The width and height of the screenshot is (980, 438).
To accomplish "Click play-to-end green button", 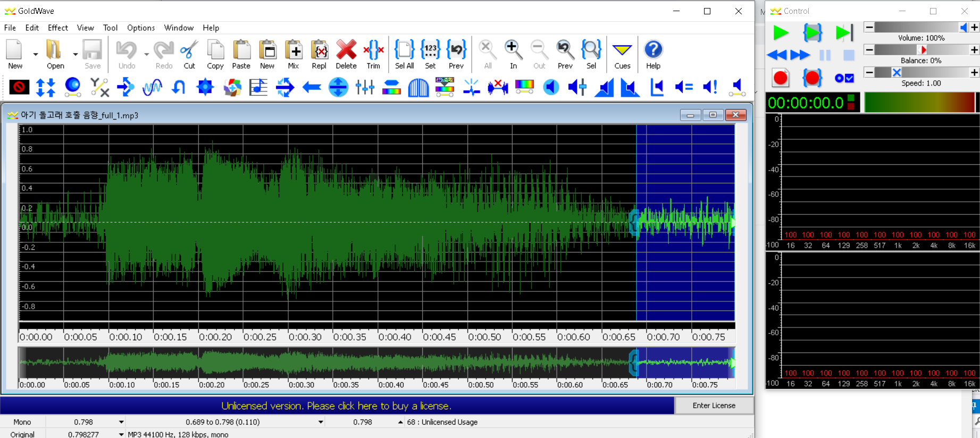I will click(x=844, y=33).
